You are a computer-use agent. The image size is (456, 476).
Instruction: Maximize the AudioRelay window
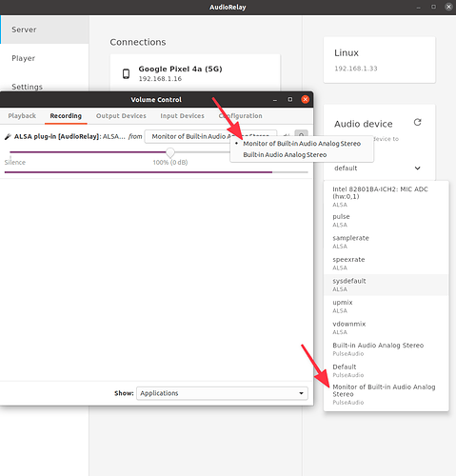pos(433,7)
